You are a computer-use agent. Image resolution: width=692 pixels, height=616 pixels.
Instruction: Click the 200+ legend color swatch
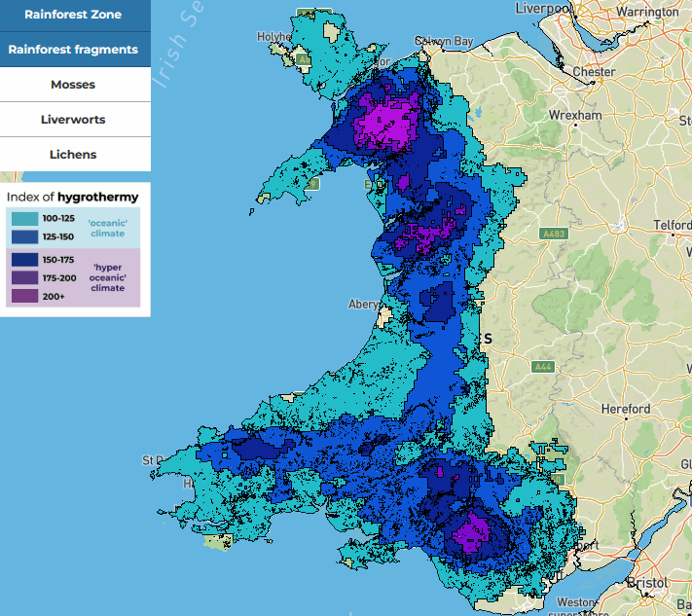[x=24, y=297]
